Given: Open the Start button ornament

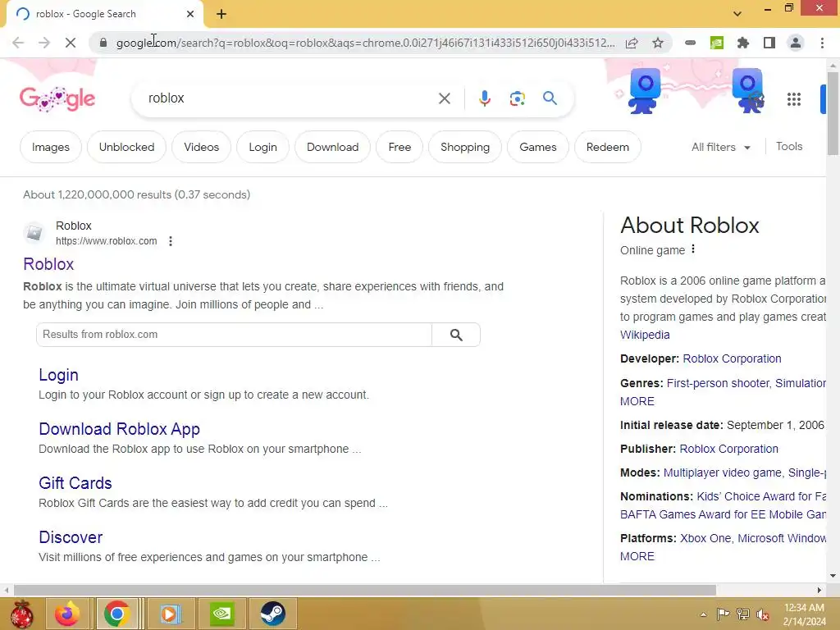Looking at the screenshot, I should (x=22, y=614).
